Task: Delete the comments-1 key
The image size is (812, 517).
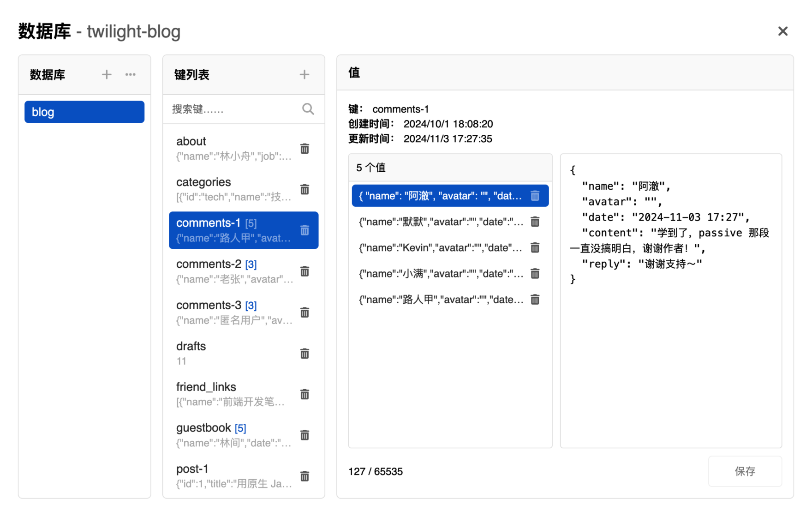Action: 305,230
